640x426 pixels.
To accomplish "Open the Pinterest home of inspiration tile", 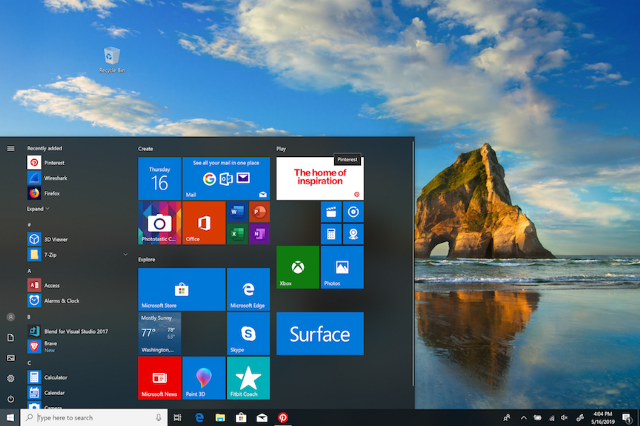I will coord(320,178).
